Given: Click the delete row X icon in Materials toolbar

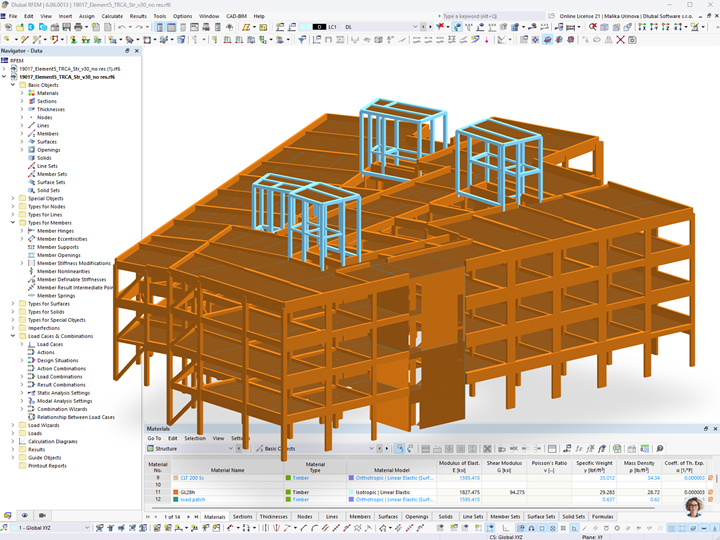Looking at the screenshot, I should [487, 449].
